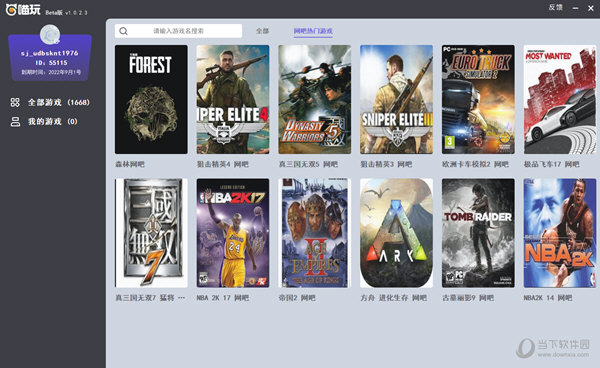Close the 喵玩 window
The image size is (600, 368).
click(591, 8)
